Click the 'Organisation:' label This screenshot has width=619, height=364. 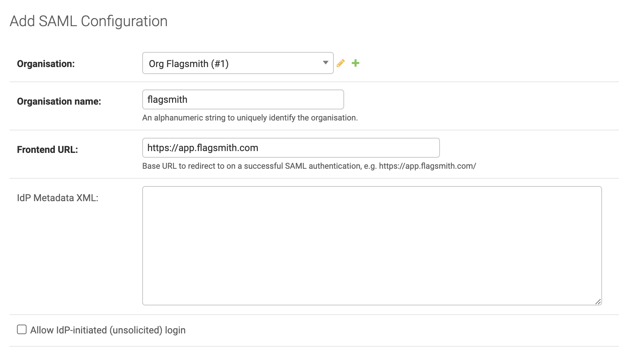click(x=46, y=64)
